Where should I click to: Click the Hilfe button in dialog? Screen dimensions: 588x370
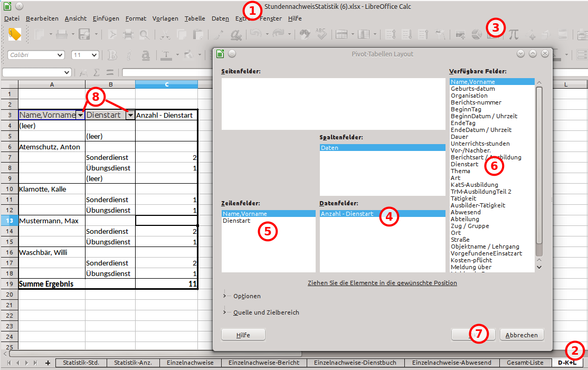pos(243,335)
